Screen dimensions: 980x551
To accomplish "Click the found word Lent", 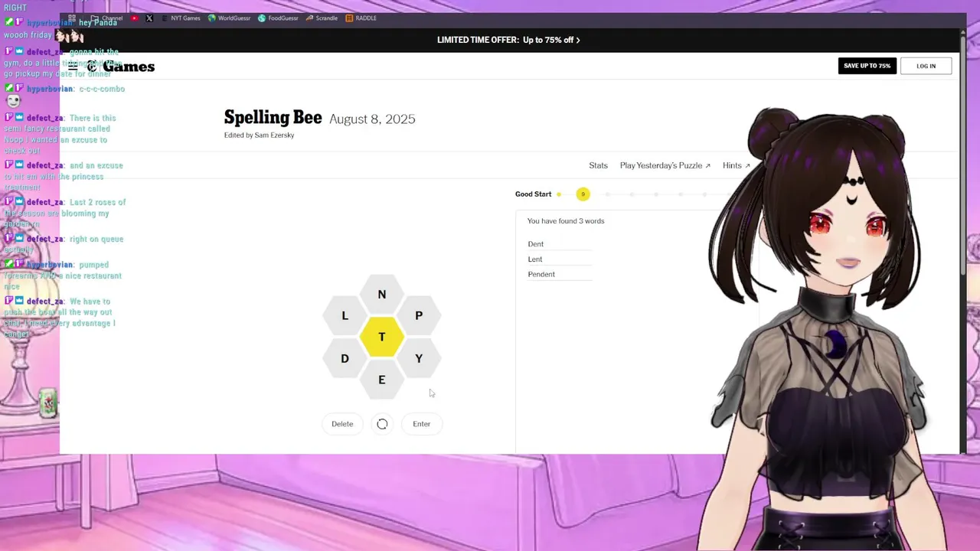I will click(535, 259).
